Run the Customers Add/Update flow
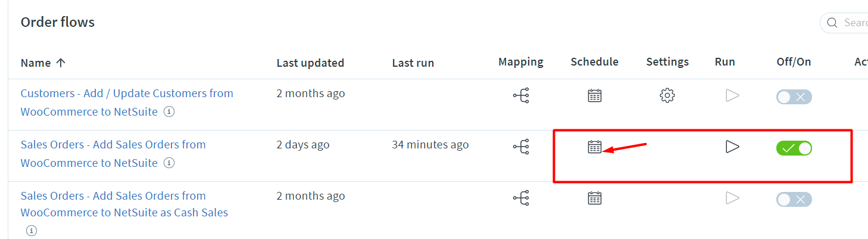Image resolution: width=868 pixels, height=239 pixels. (732, 95)
